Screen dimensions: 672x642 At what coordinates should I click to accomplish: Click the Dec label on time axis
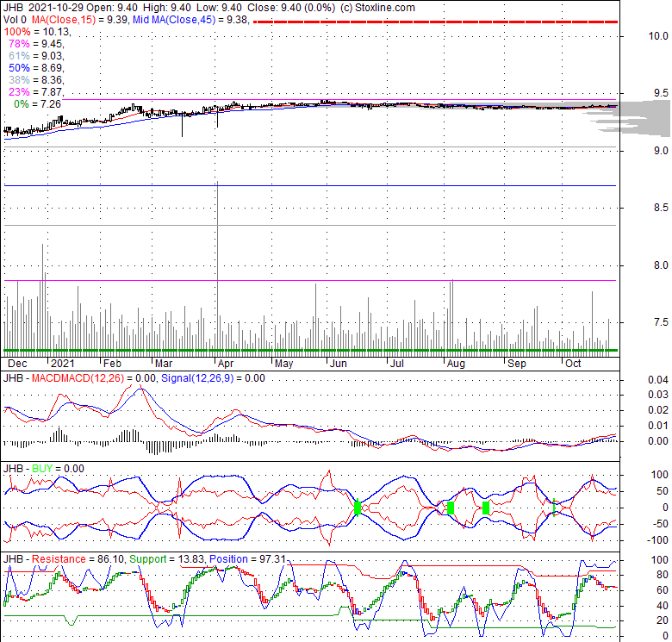tap(17, 364)
